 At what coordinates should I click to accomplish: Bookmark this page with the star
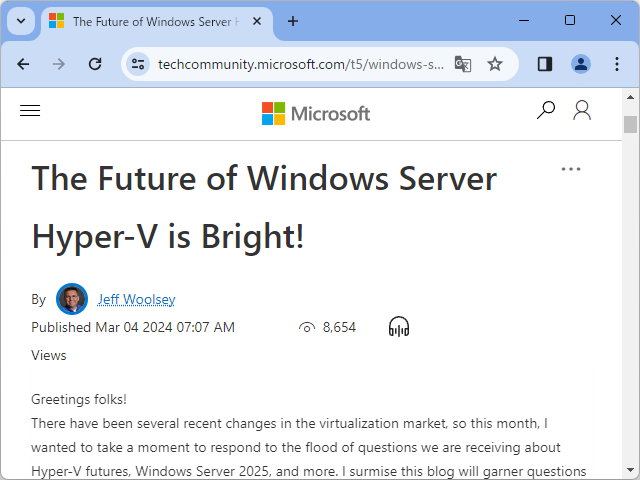[x=495, y=64]
